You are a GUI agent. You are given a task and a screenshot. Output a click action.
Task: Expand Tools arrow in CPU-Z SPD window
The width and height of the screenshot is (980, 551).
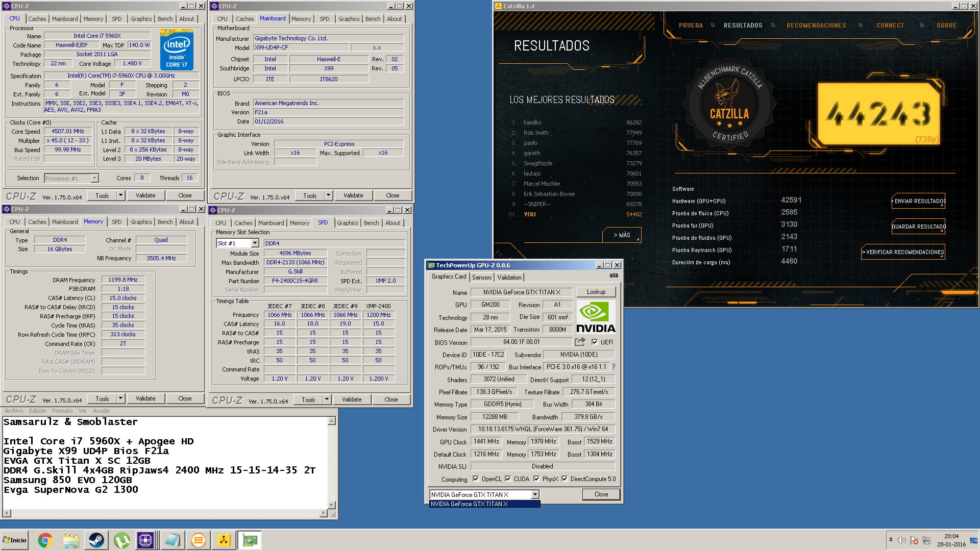click(327, 399)
